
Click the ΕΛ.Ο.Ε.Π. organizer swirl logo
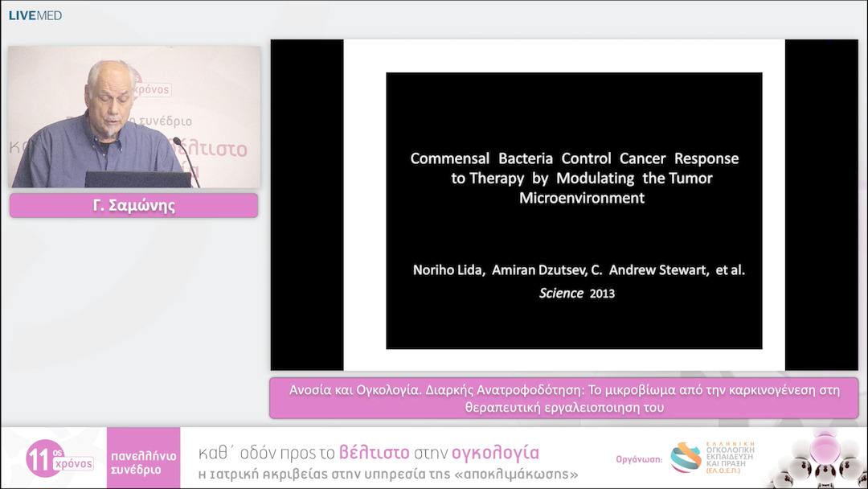686,458
